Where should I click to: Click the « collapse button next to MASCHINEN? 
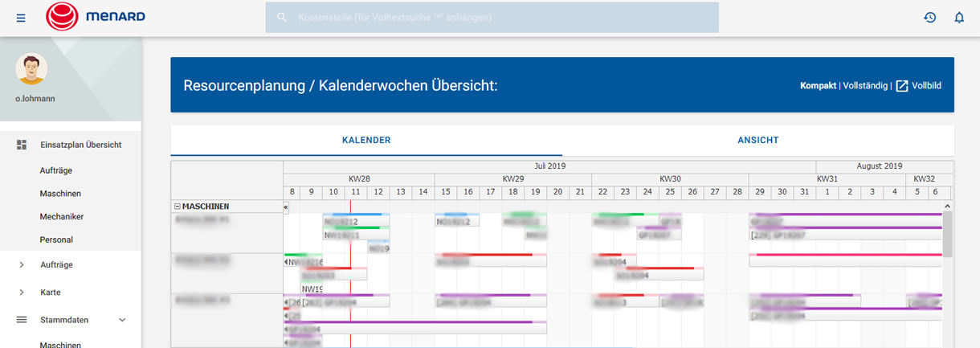(286, 207)
